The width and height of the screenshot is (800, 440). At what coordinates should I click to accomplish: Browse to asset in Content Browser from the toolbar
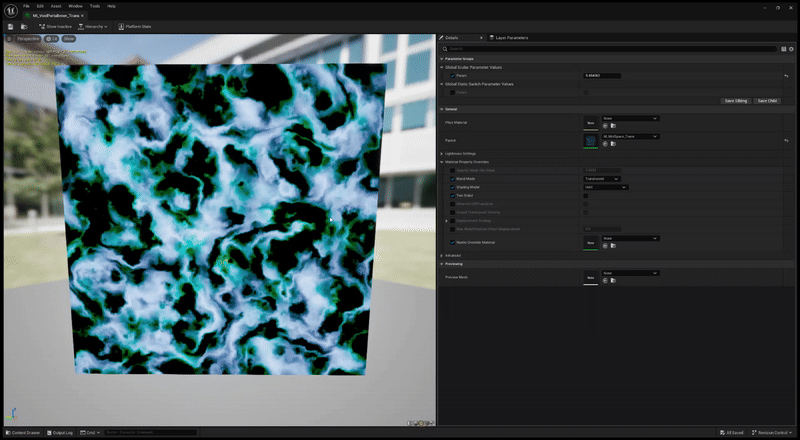click(24, 27)
